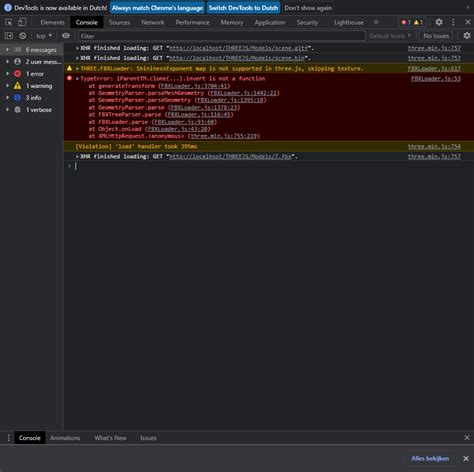The width and height of the screenshot is (474, 472).
Task: Click the console prompt input line
Action: pyautogui.click(x=268, y=166)
